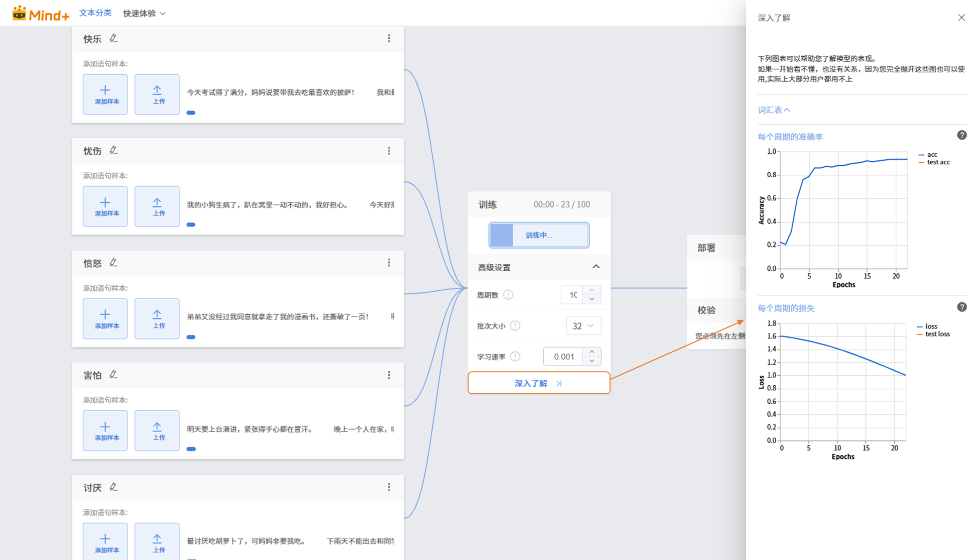Screen dimensions: 978x560
Task: Open the 批次大小 dropdown showing 32
Action: tap(583, 326)
